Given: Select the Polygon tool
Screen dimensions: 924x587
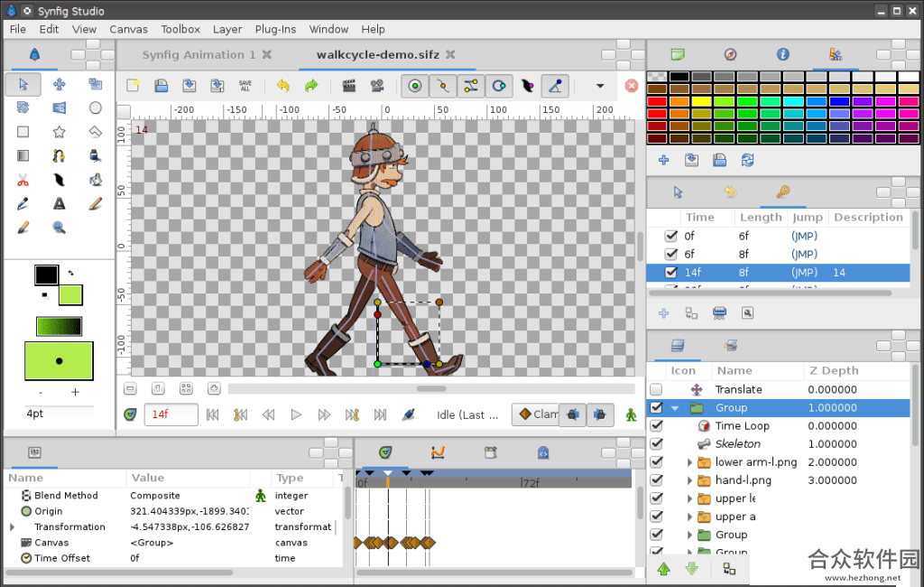Looking at the screenshot, I should click(95, 132).
